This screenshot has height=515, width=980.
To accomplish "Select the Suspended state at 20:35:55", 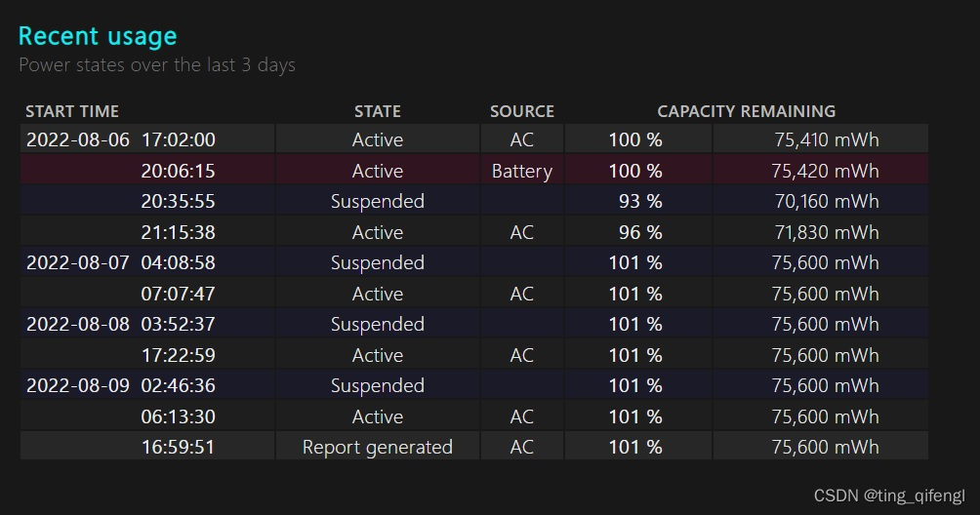I will pos(377,201).
